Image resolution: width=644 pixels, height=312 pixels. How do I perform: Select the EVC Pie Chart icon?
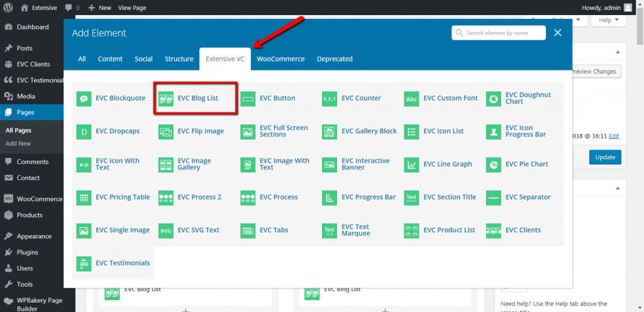[494, 164]
